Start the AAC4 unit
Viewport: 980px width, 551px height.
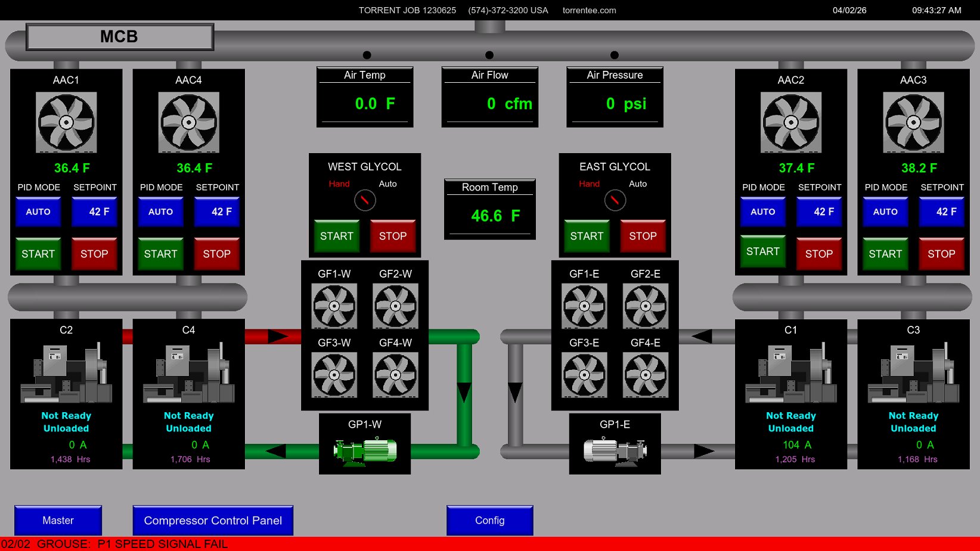coord(160,254)
